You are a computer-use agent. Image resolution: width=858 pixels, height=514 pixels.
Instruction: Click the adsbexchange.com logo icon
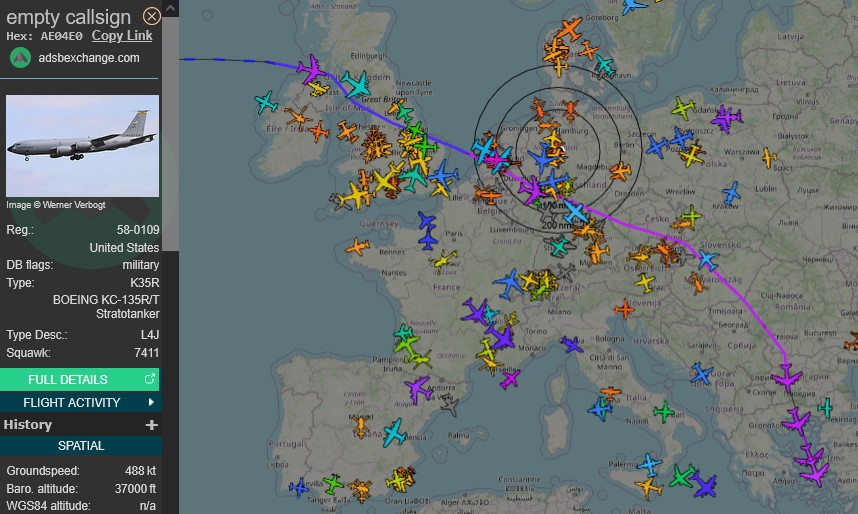pos(20,57)
